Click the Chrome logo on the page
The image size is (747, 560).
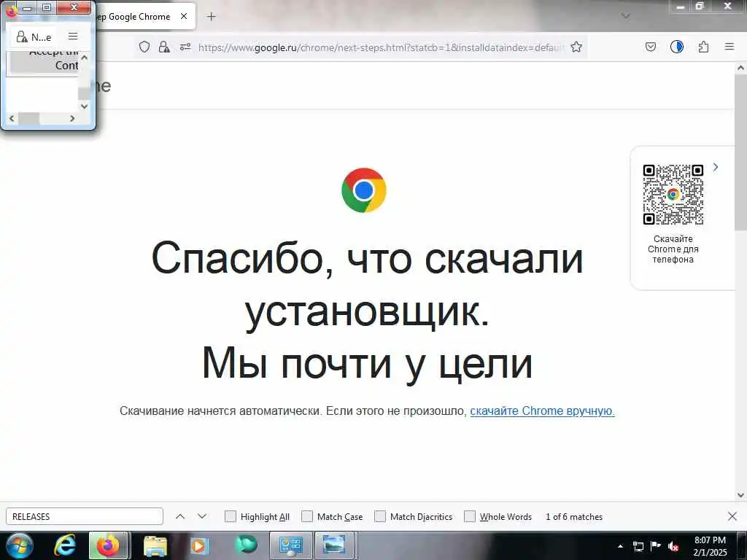(363, 190)
